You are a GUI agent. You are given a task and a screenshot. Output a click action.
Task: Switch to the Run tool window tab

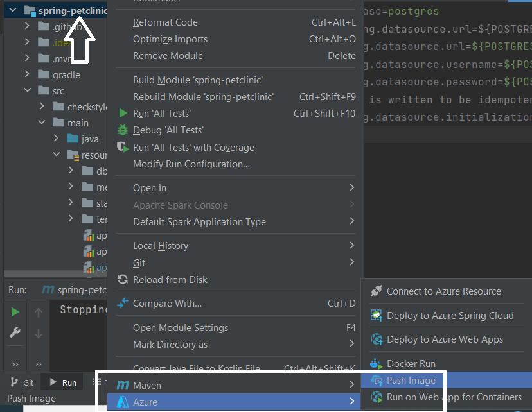tap(63, 382)
